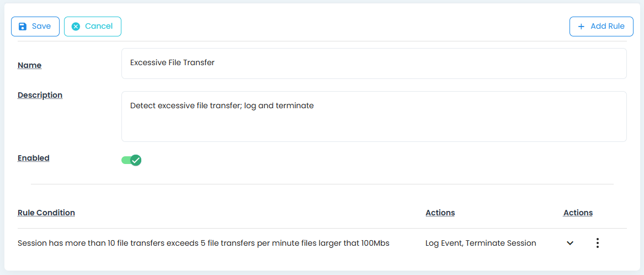Open the three-dot menu for the rule

pos(597,243)
